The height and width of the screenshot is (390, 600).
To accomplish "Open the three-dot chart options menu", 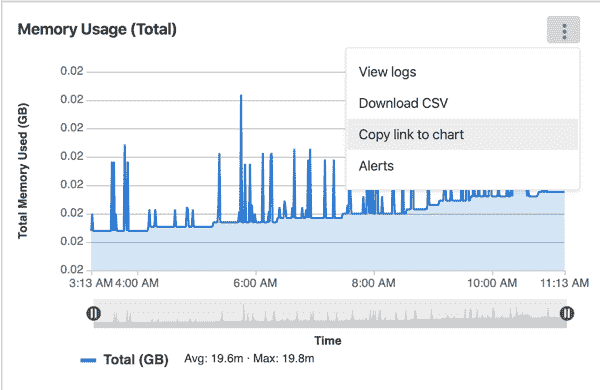I will click(x=563, y=30).
